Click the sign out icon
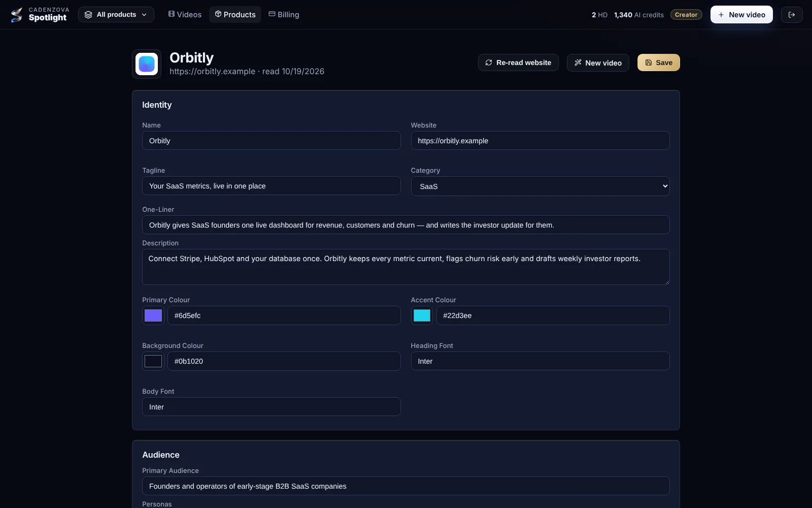812x508 pixels. (792, 15)
